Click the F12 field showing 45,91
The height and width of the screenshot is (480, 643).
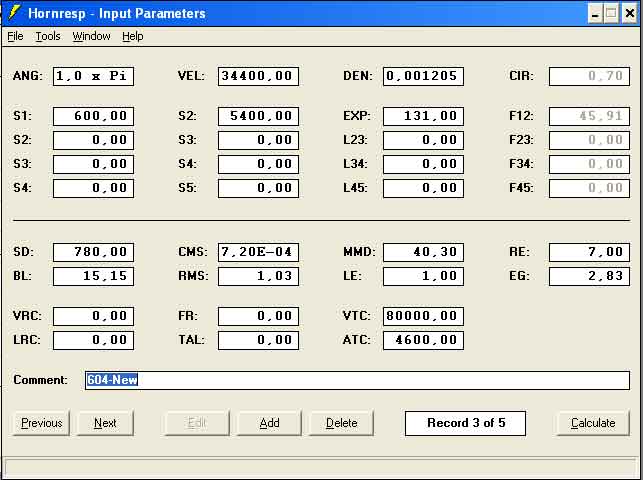pos(589,116)
